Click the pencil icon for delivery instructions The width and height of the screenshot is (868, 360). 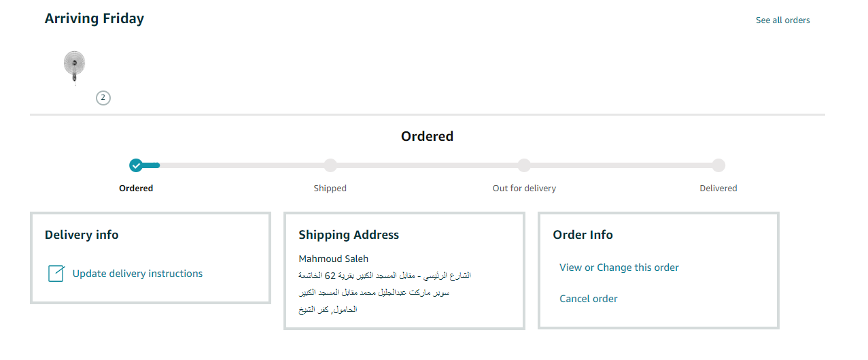click(x=56, y=274)
